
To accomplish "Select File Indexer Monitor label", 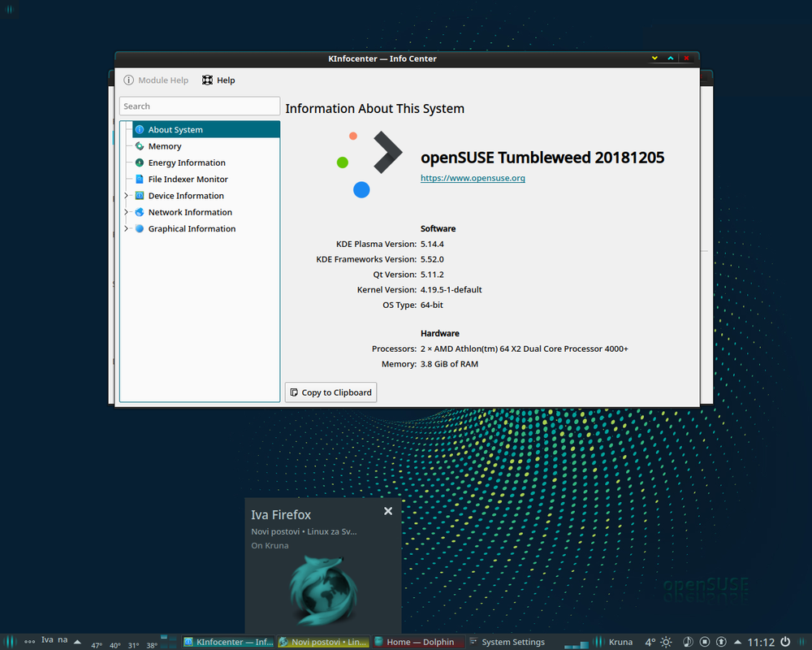I will 188,180.
